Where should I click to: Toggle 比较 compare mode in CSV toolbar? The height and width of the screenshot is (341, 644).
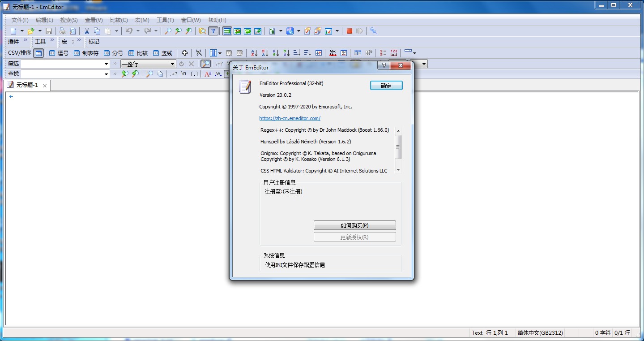[138, 53]
